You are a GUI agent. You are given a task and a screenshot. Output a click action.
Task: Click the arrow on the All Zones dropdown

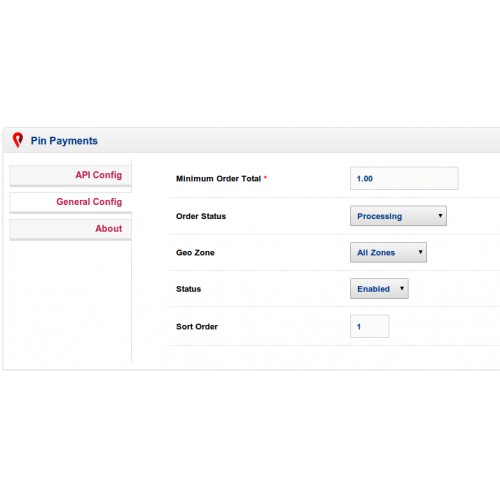[x=420, y=252]
